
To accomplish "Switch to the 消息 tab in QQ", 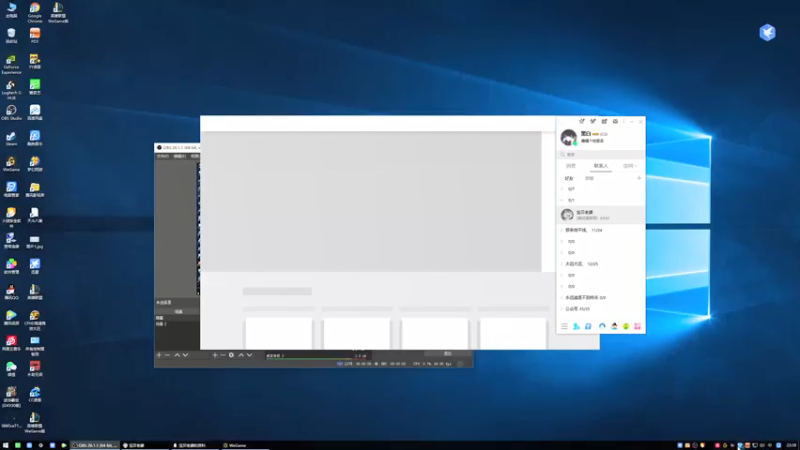I will pos(571,166).
